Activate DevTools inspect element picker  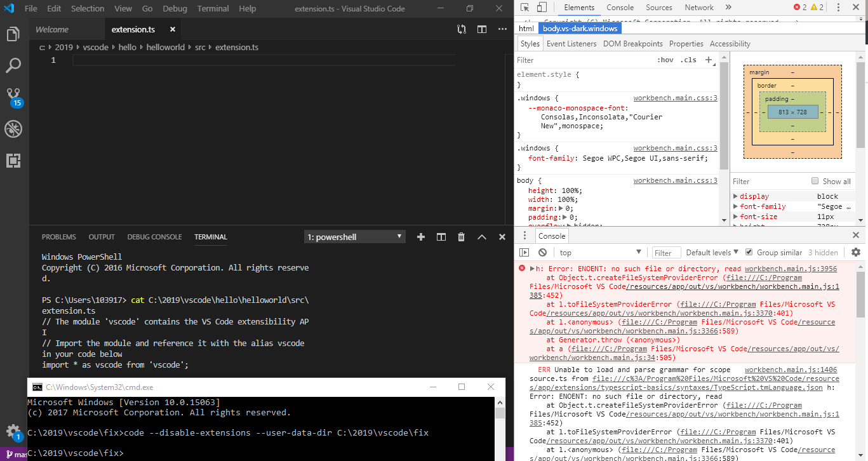(x=525, y=8)
